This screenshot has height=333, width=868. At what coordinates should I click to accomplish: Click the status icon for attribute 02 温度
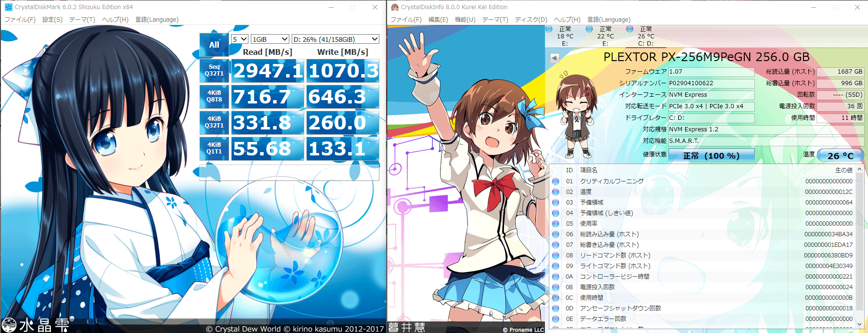tap(556, 192)
